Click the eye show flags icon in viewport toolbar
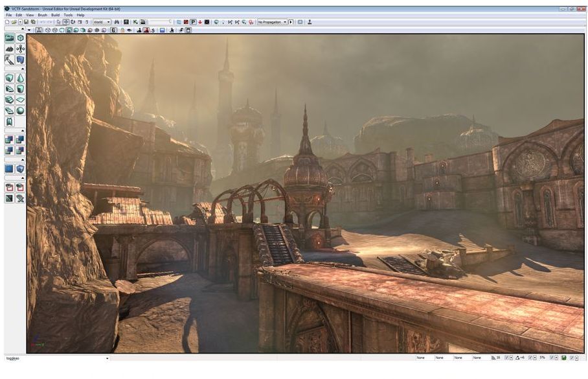This screenshot has width=588, height=379. pyautogui.click(x=130, y=30)
